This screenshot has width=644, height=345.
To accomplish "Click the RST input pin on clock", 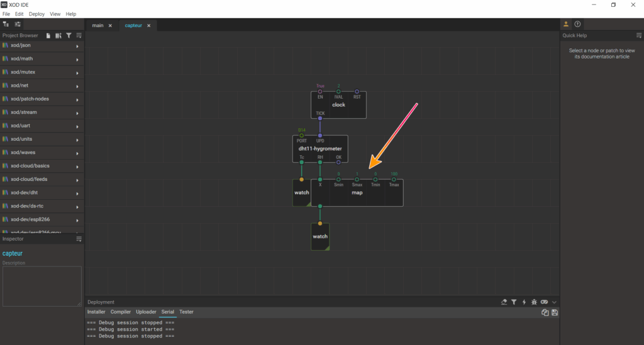I will [x=357, y=92].
